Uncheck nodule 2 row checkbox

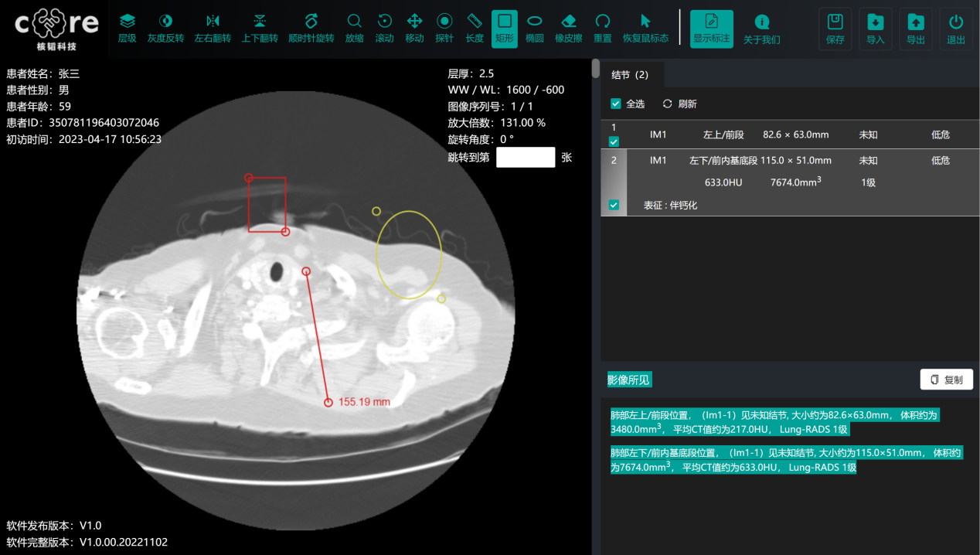(614, 205)
